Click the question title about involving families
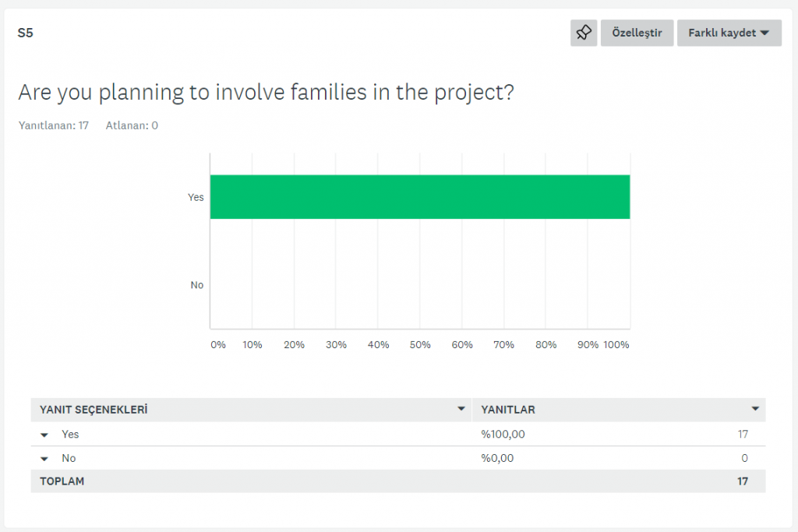 click(266, 92)
